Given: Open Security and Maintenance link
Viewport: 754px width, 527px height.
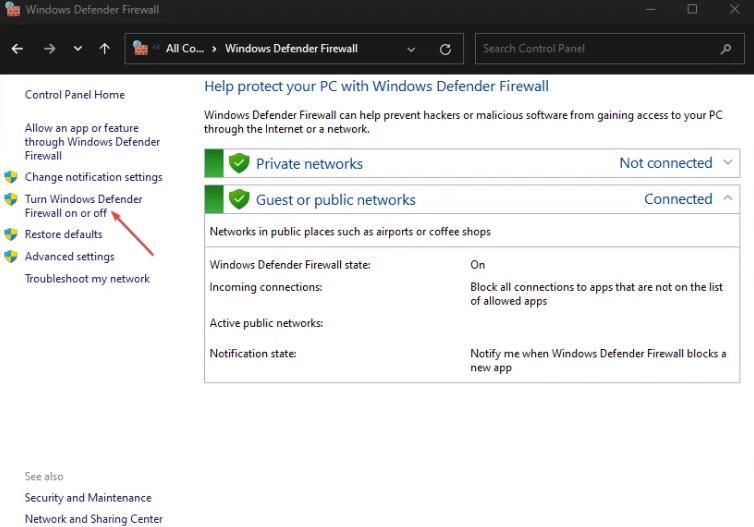Looking at the screenshot, I should click(88, 498).
